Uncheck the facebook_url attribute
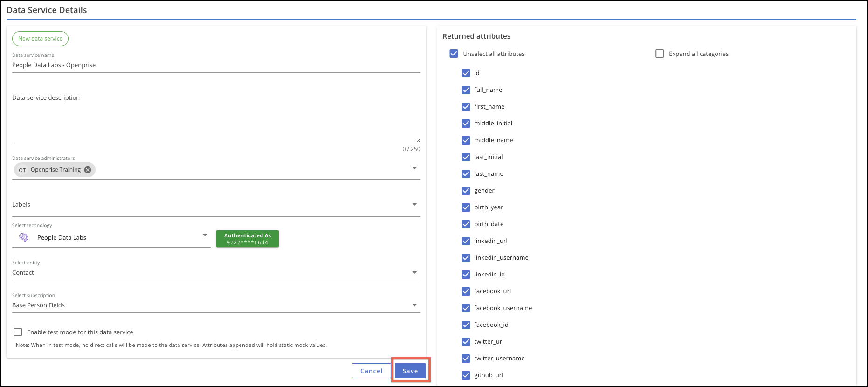Image resolution: width=868 pixels, height=387 pixels. [x=466, y=291]
